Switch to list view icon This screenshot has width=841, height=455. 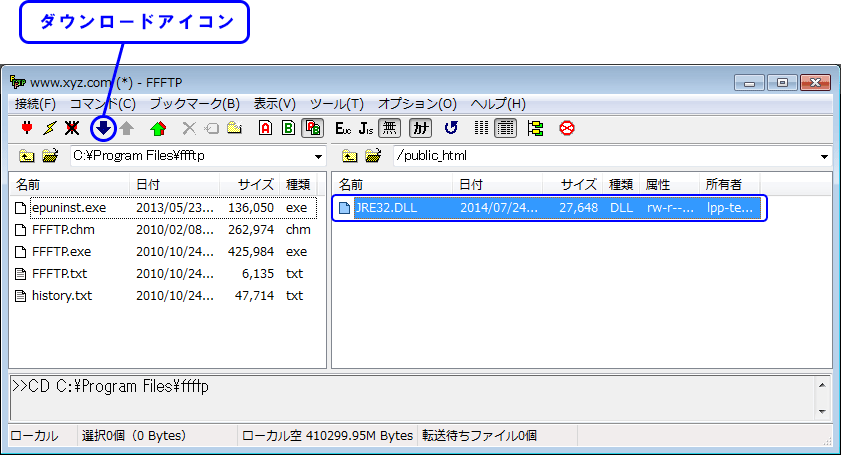coord(481,128)
